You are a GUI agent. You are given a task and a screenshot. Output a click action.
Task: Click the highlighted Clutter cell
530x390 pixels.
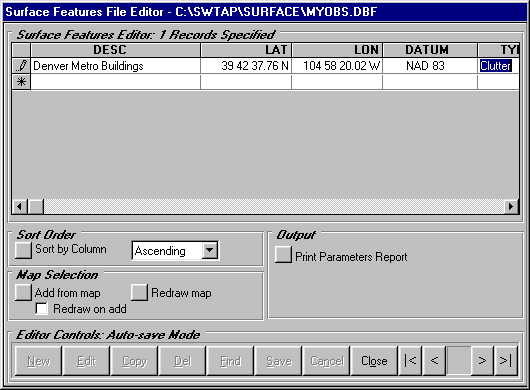[x=499, y=66]
